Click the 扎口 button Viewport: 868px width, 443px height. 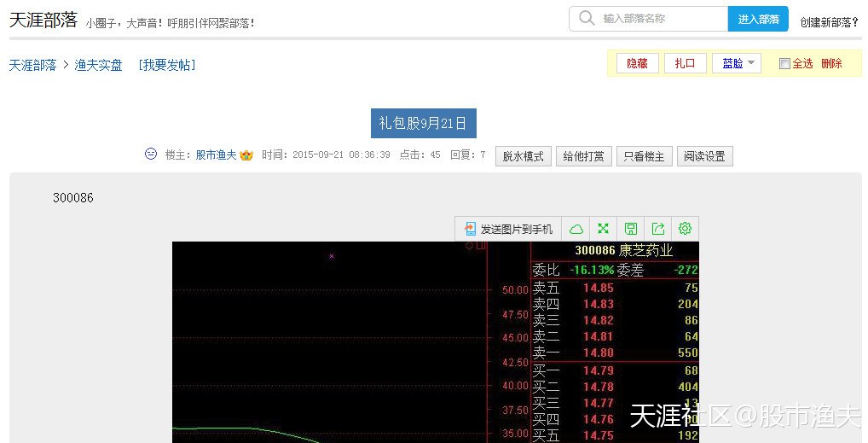[685, 63]
